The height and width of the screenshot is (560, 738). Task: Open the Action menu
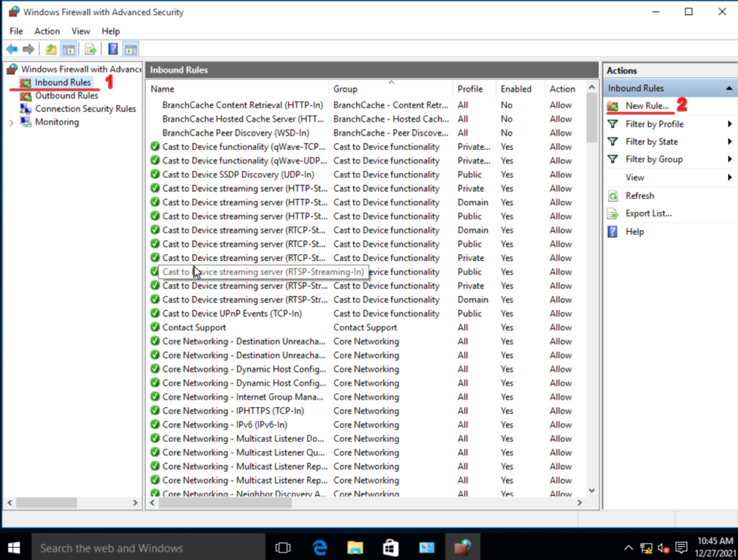point(47,31)
